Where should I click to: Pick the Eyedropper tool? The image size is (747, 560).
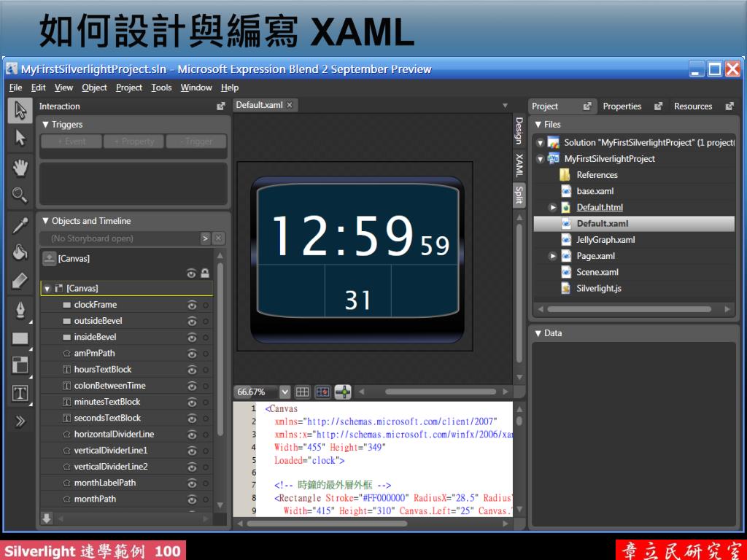coord(20,225)
